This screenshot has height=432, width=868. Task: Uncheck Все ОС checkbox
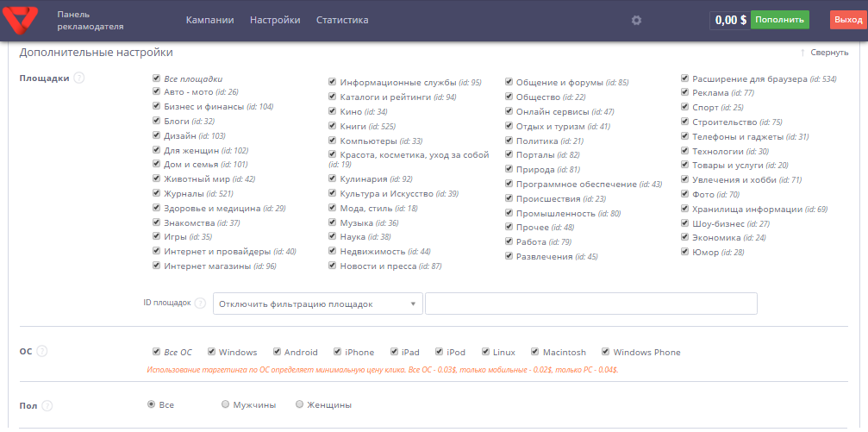tap(156, 352)
